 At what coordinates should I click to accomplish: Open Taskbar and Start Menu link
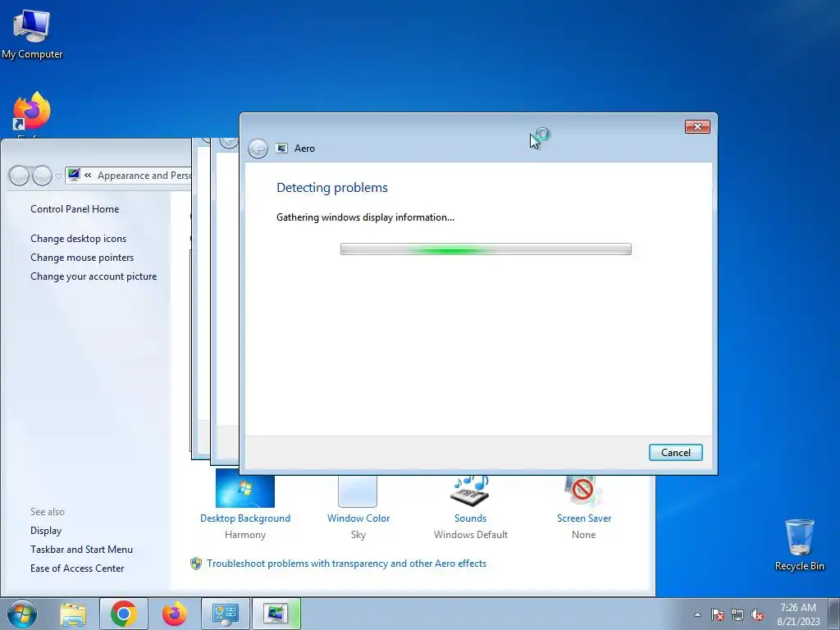[x=81, y=549]
